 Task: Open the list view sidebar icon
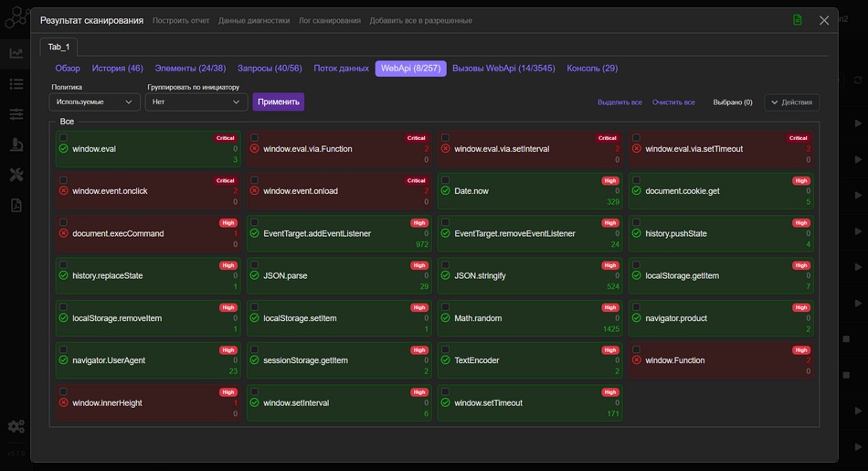point(16,84)
